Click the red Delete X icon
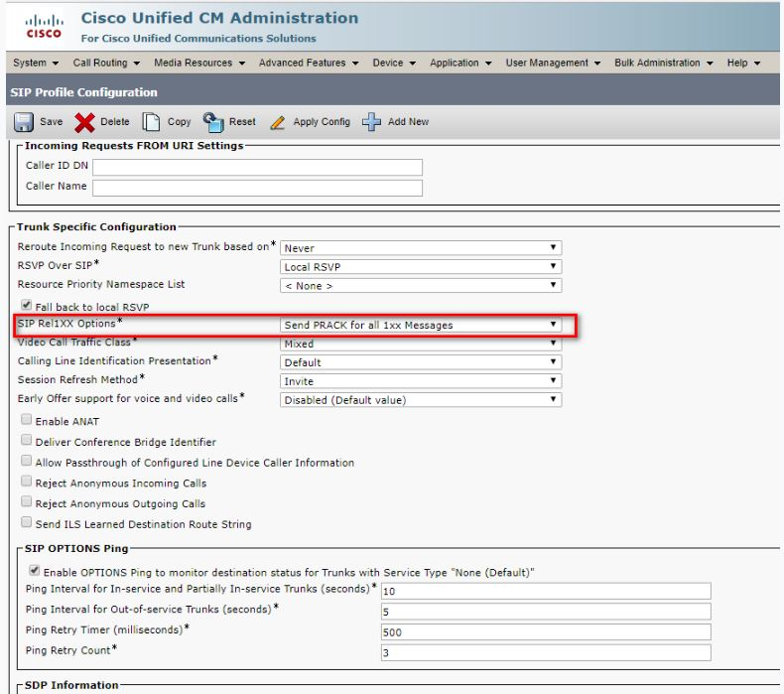Viewport: 784px width, 694px height. tap(86, 121)
